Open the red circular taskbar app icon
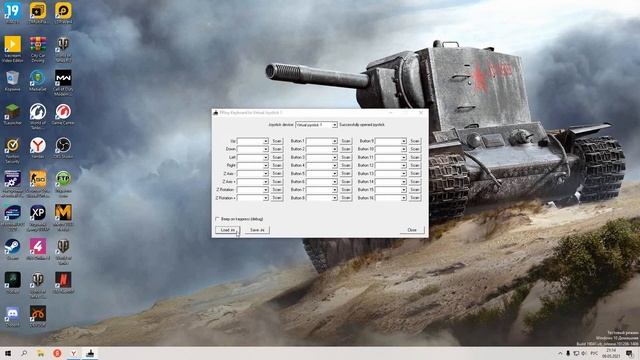Screen dimensions: 640x360 57,353
